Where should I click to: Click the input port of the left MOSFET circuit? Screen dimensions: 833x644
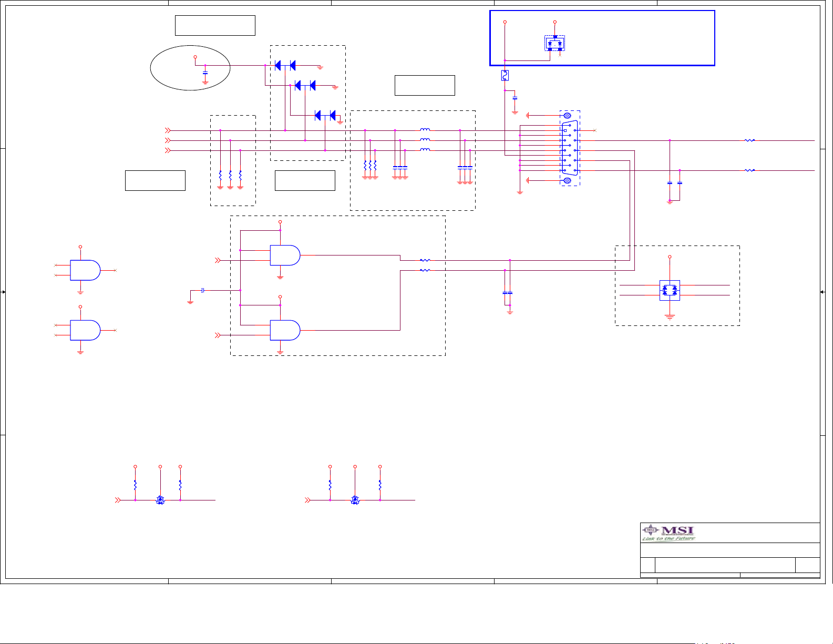118,500
